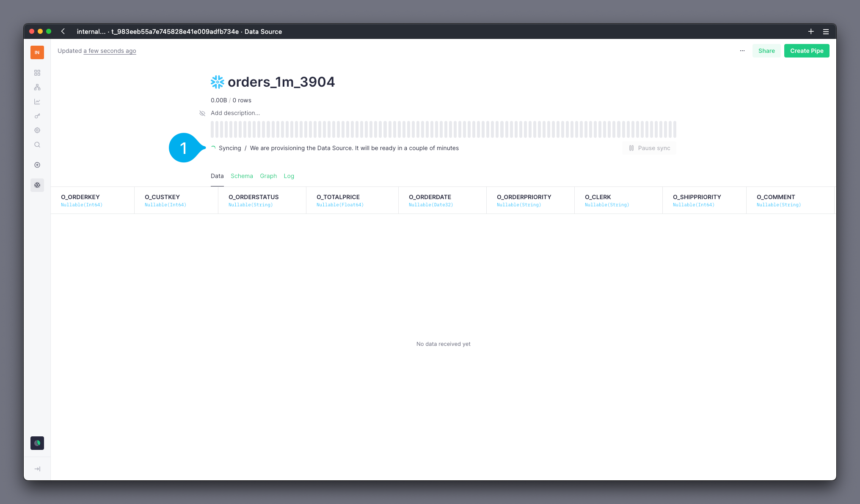Click the add new plus-circle icon
Image resolution: width=860 pixels, height=504 pixels.
37,165
